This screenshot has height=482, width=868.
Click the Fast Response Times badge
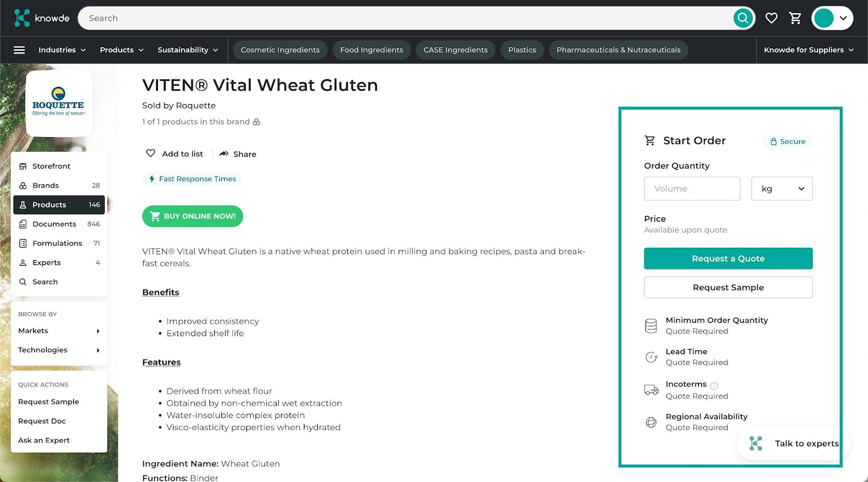[192, 179]
